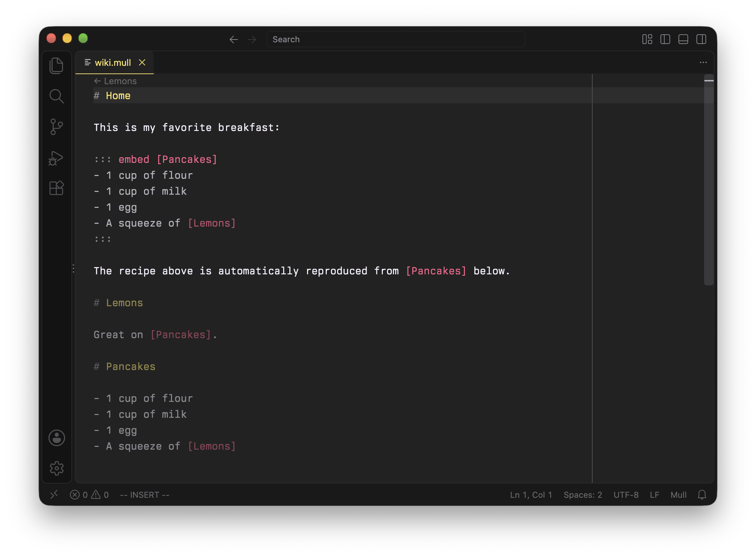Open the Explorer files view
This screenshot has width=756, height=557.
click(x=56, y=65)
